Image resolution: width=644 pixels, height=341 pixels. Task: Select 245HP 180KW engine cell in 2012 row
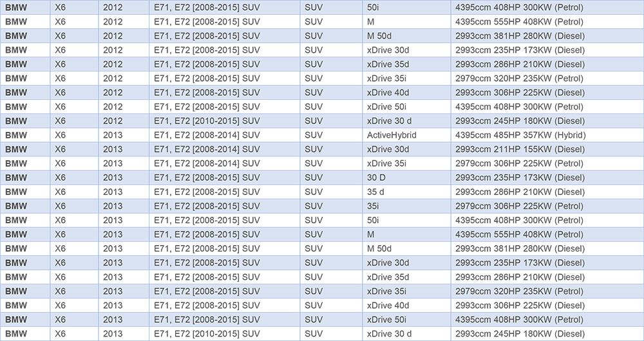pyautogui.click(x=520, y=121)
